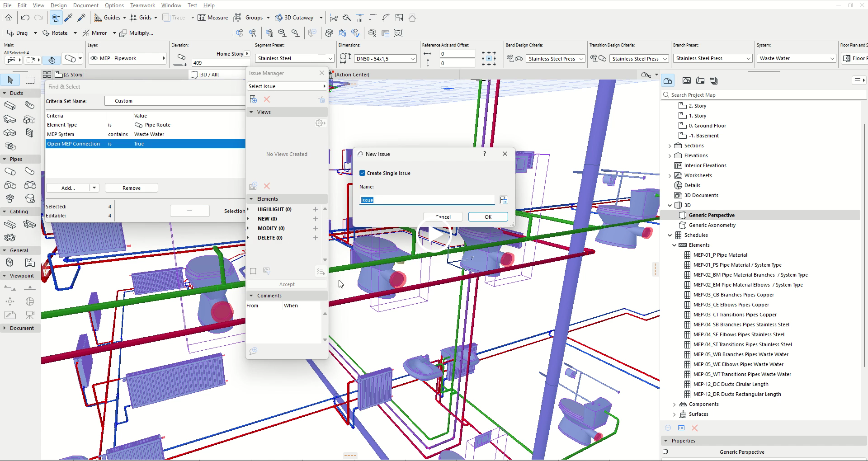Expand the Sections tree item
The height and width of the screenshot is (461, 868).
click(x=670, y=146)
